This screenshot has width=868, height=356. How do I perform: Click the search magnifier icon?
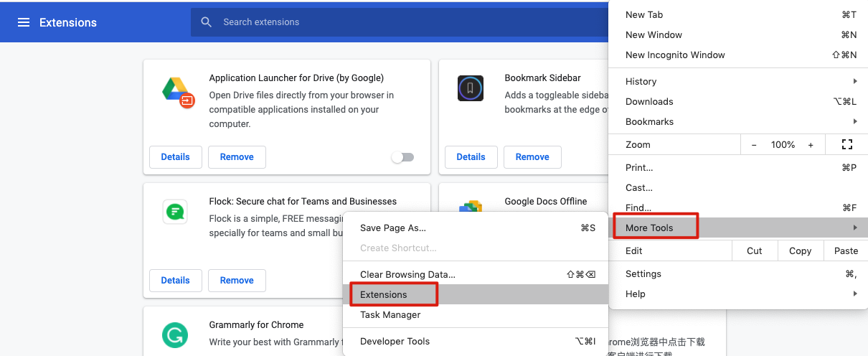point(207,22)
